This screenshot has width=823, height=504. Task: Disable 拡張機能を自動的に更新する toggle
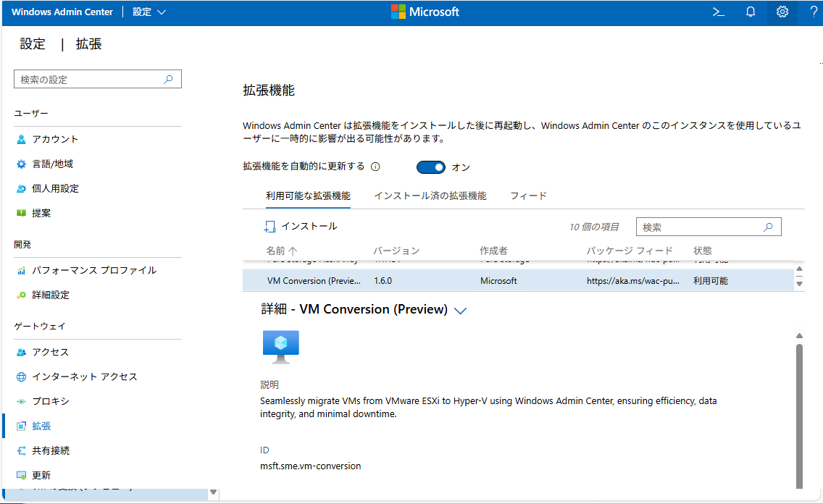(x=431, y=167)
